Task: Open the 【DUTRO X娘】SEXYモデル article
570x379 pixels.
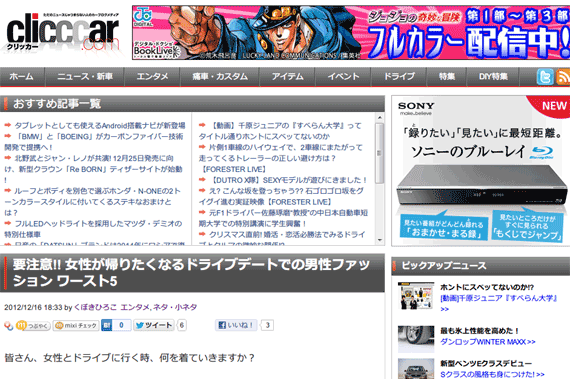Action: coord(288,180)
